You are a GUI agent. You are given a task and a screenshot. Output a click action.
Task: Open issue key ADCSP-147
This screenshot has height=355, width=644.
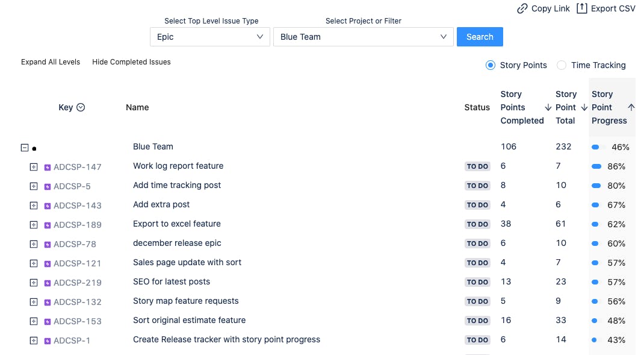pyautogui.click(x=78, y=167)
